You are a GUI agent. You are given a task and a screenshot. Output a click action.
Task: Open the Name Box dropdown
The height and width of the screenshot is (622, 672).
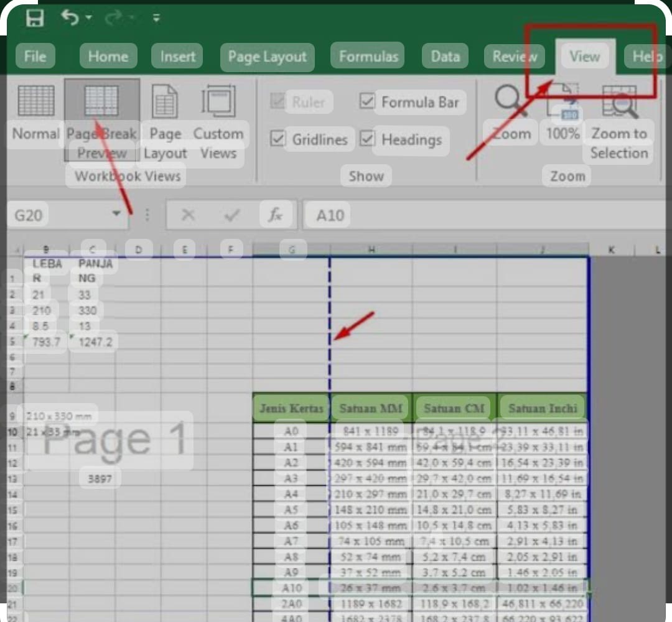(116, 215)
